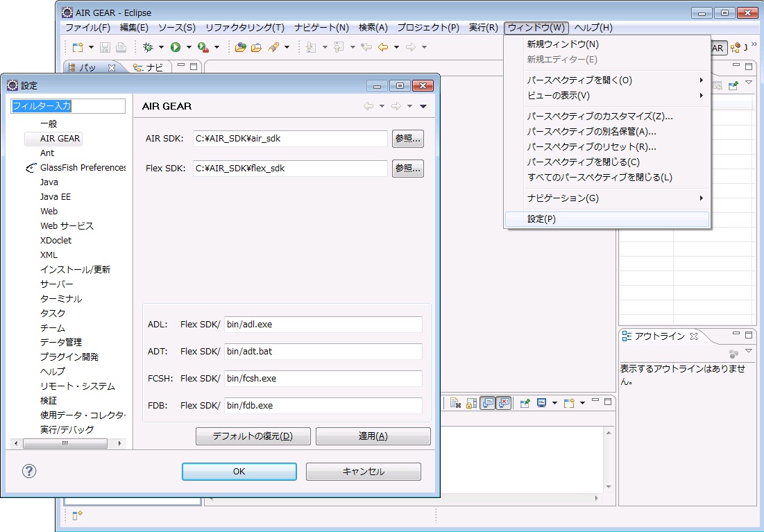The image size is (764, 532).
Task: Click the Display Selected Console icon
Action: tap(541, 403)
